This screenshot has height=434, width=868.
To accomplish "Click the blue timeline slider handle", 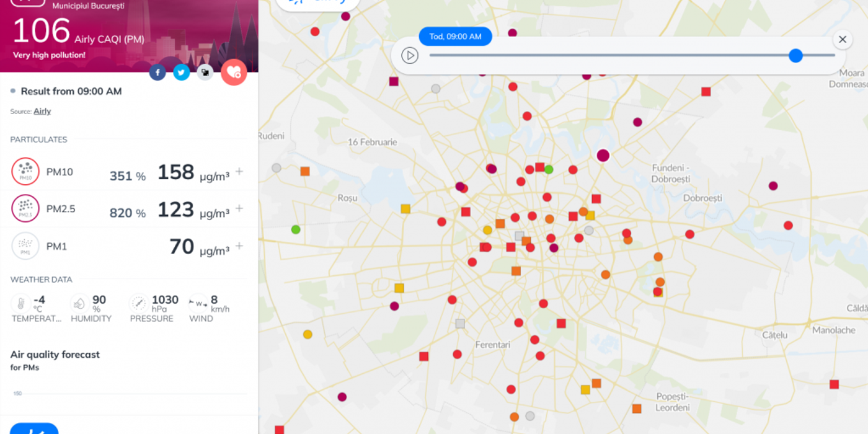I will [x=795, y=56].
